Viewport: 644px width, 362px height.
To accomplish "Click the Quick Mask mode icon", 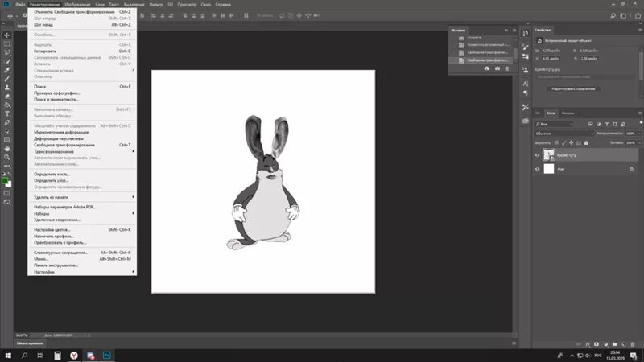I will coord(7,193).
